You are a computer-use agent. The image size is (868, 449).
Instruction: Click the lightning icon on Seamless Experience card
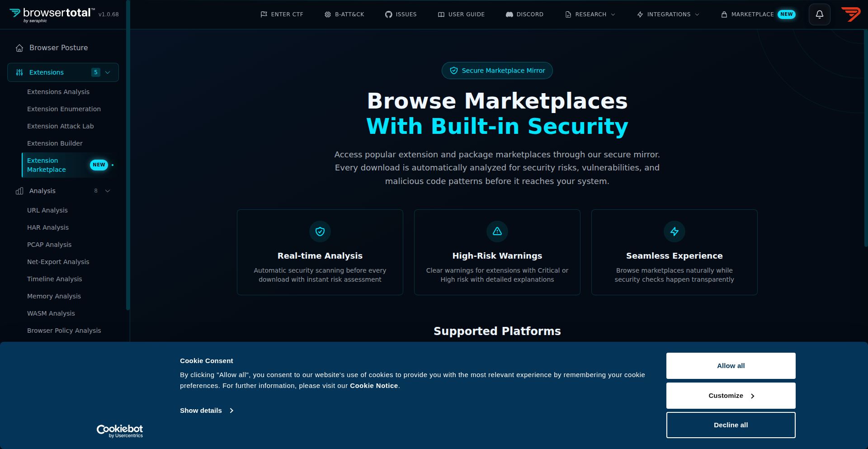(x=674, y=231)
